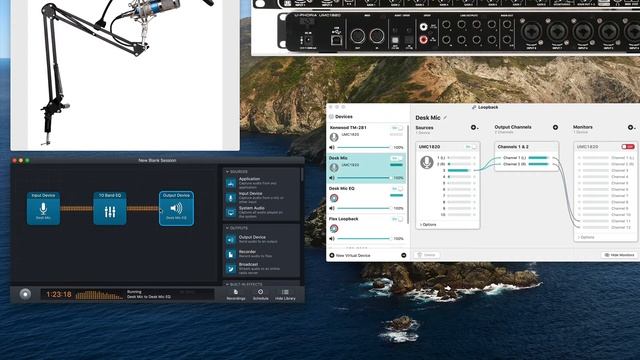Image resolution: width=640 pixels, height=360 pixels.
Task: Mute Desk Mic EQ via its speaker icon
Action: (332, 208)
